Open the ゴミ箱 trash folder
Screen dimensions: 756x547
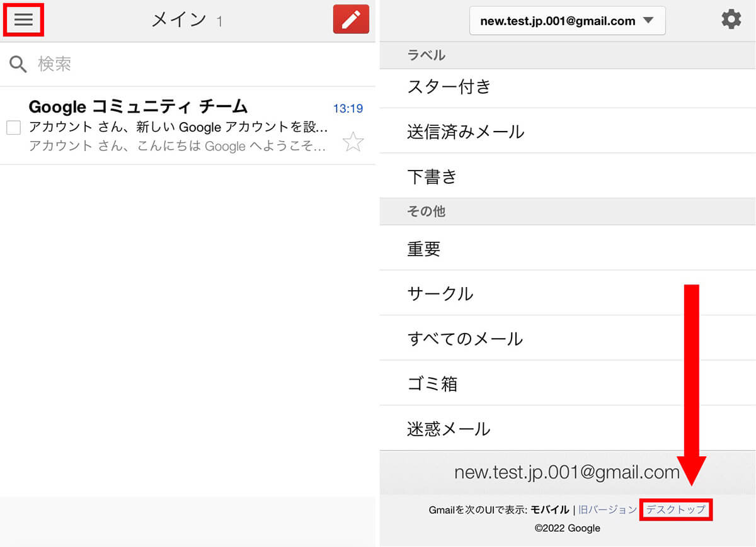pos(567,383)
